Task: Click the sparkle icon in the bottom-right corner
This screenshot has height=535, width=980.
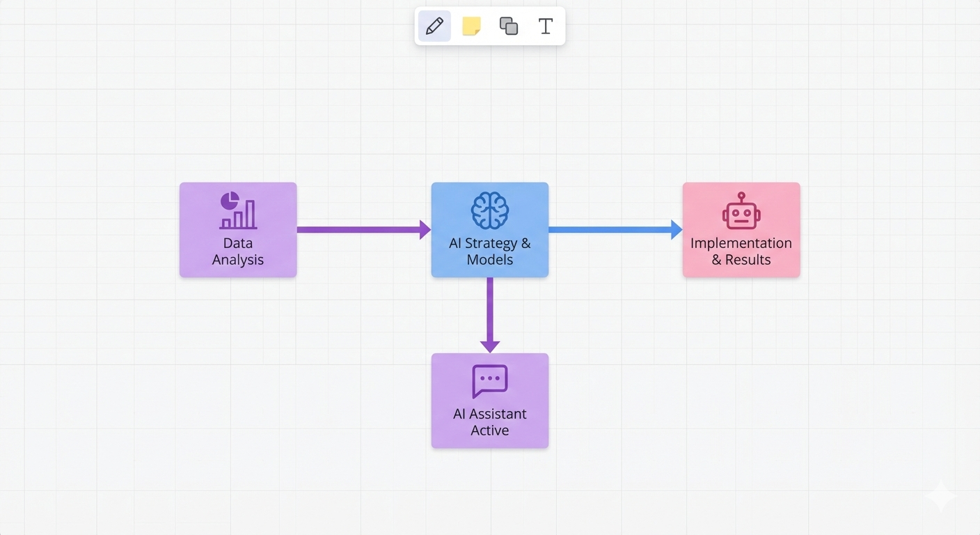Action: click(x=940, y=497)
